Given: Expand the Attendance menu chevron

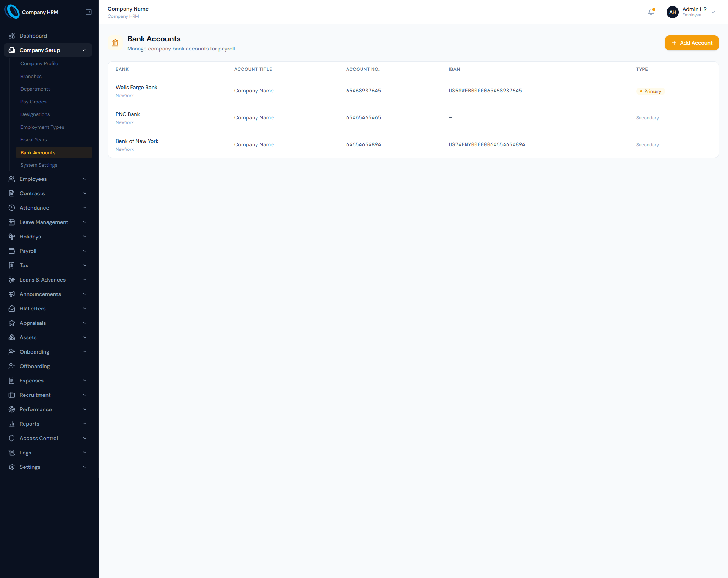Looking at the screenshot, I should coord(85,208).
